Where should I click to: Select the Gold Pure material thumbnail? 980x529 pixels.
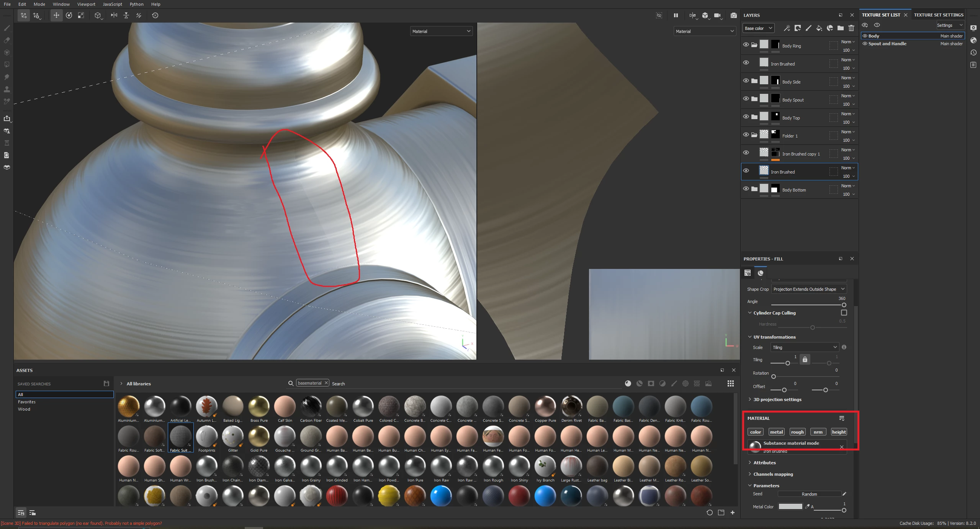click(258, 437)
